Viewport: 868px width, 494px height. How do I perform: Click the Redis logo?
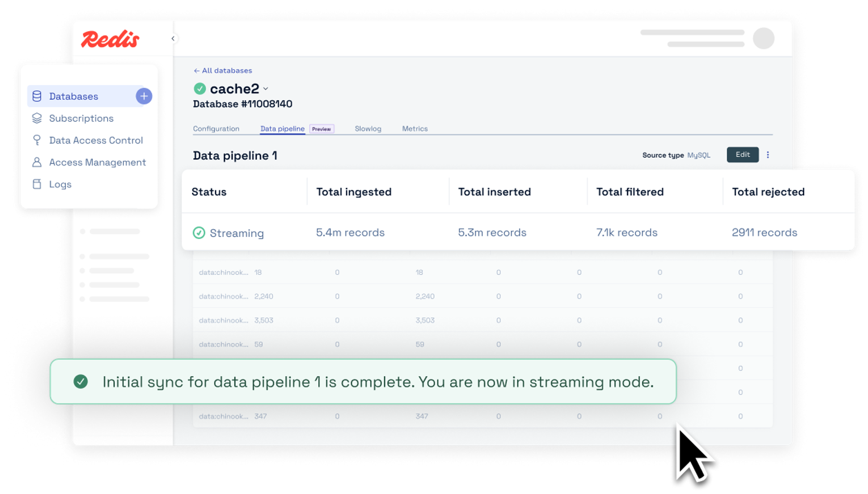[x=109, y=39]
